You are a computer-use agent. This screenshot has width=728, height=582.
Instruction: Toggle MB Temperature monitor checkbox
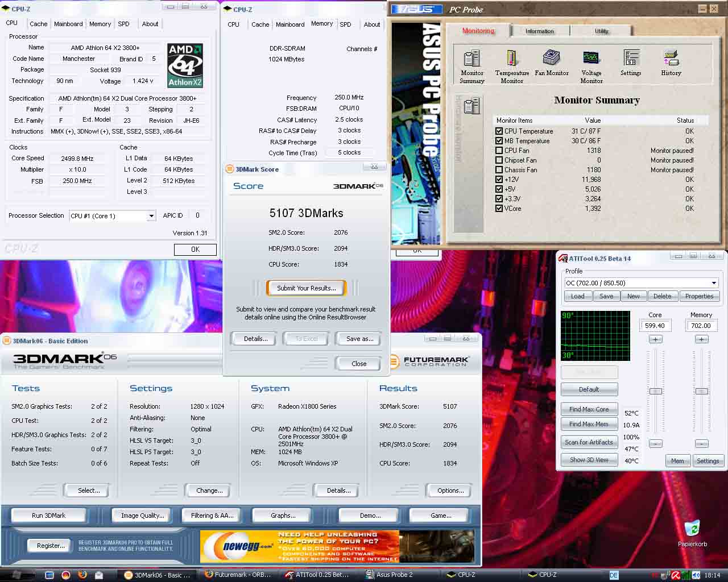pos(499,141)
